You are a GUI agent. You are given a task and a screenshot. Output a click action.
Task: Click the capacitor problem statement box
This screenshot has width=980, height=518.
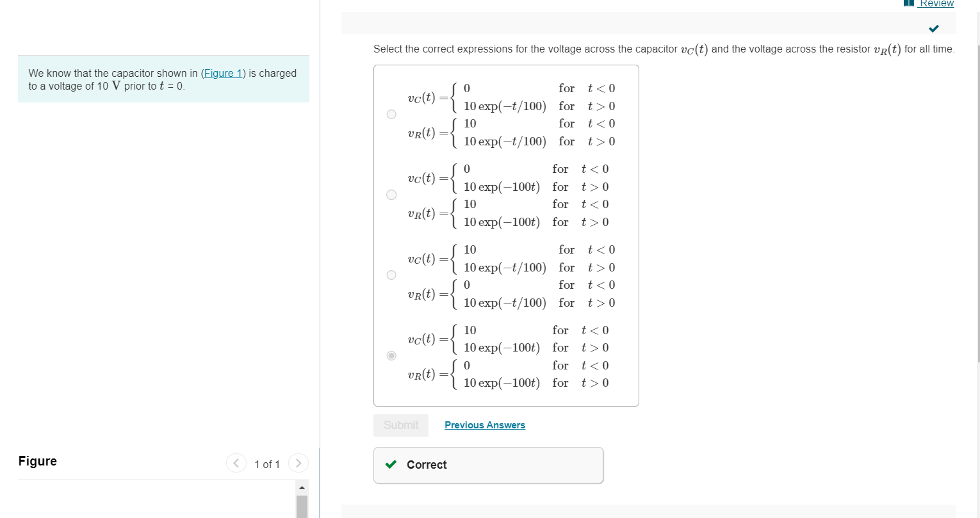coord(163,79)
